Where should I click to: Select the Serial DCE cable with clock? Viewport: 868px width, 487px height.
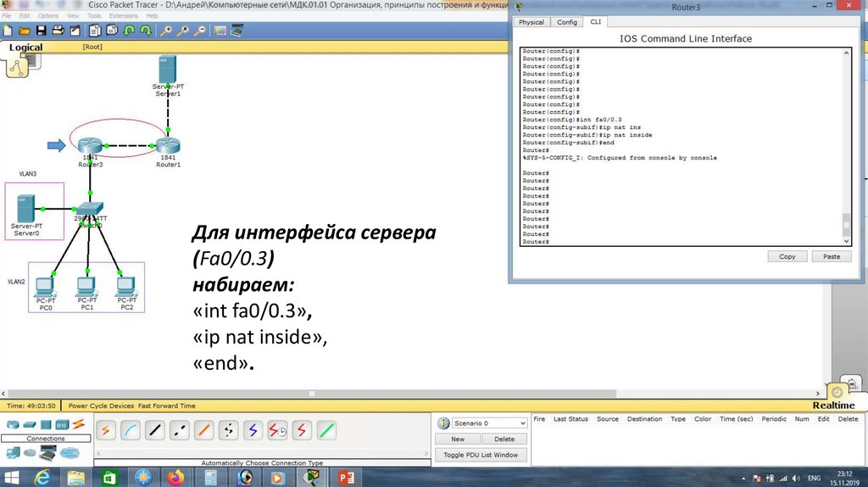pyautogui.click(x=277, y=430)
